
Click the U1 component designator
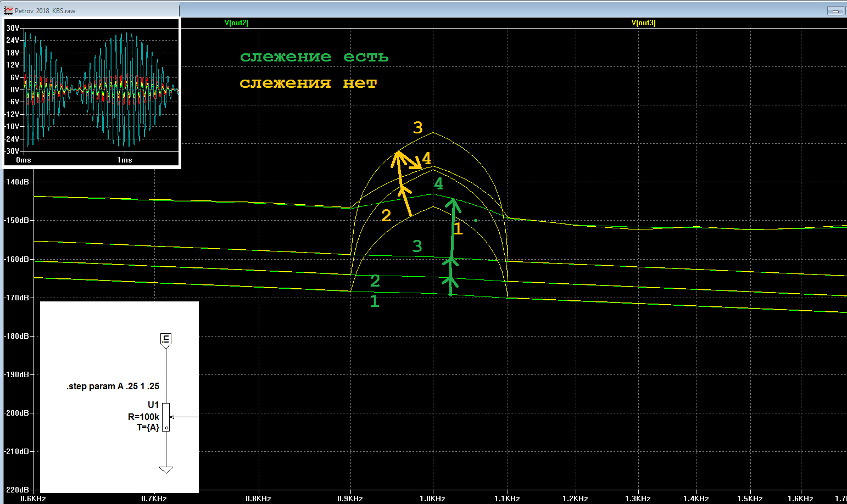pyautogui.click(x=153, y=405)
